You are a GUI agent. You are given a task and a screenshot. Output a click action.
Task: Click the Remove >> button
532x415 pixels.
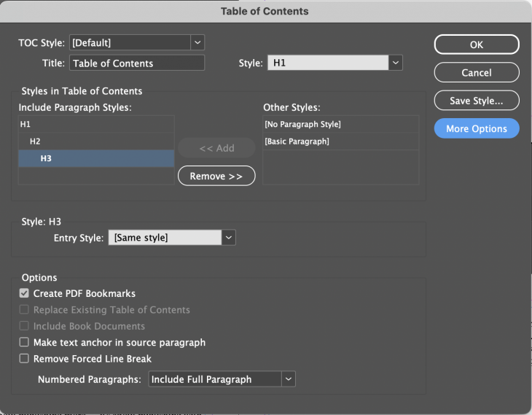pyautogui.click(x=216, y=176)
